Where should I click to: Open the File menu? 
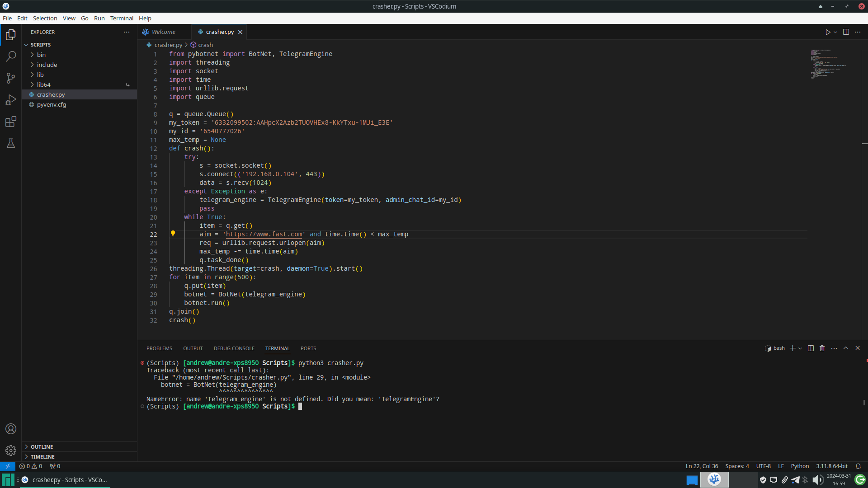7,18
